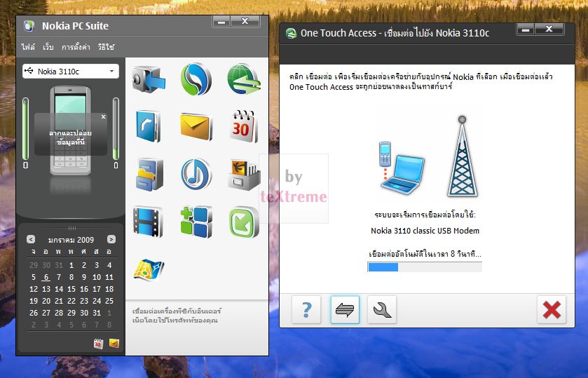Open the Calendar icon showing 30
Screen dimensions: 588x378
(244, 126)
